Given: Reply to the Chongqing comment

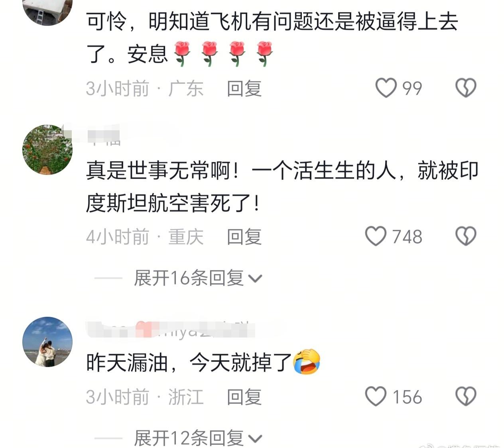Looking at the screenshot, I should pyautogui.click(x=244, y=237).
